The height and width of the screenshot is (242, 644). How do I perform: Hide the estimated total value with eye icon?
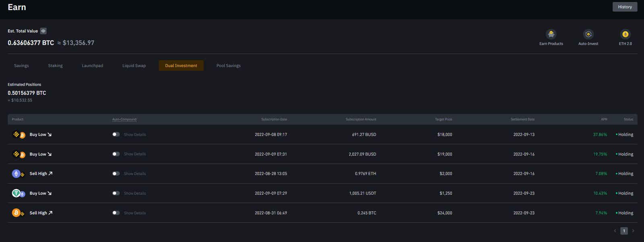pos(43,31)
